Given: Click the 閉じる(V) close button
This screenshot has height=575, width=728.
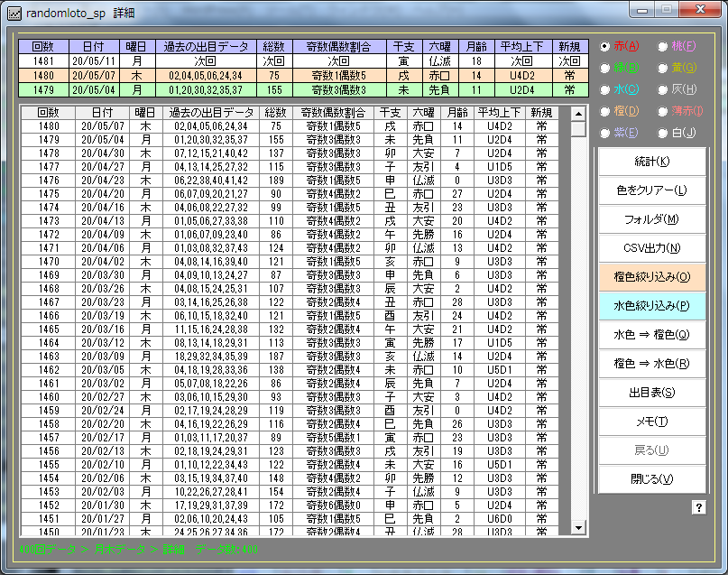Looking at the screenshot, I should [652, 479].
